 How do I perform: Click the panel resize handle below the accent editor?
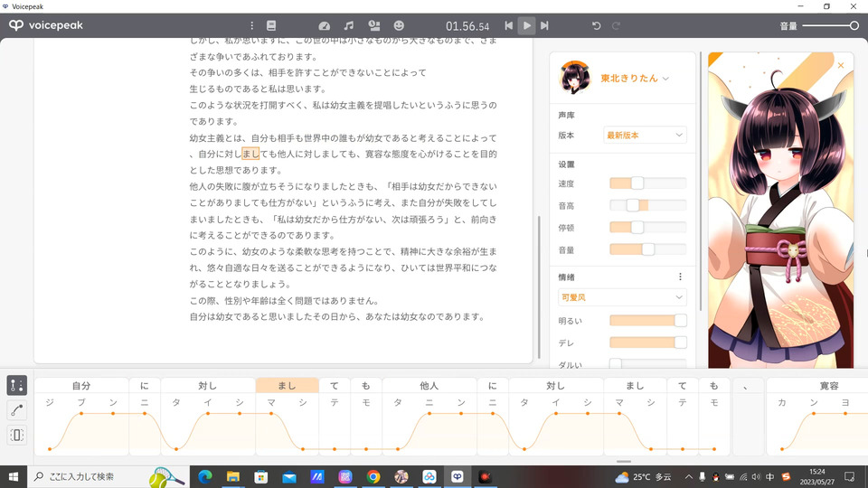click(x=624, y=461)
